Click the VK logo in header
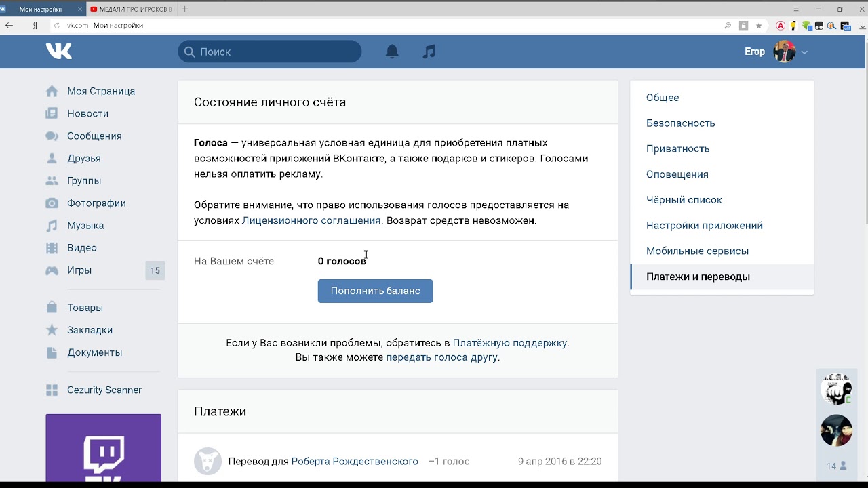The image size is (868, 488). (x=59, y=52)
